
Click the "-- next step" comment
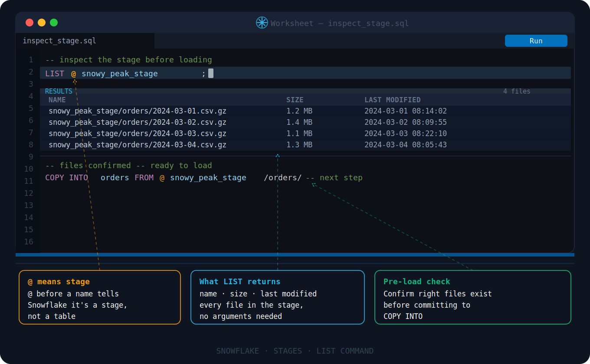[334, 178]
